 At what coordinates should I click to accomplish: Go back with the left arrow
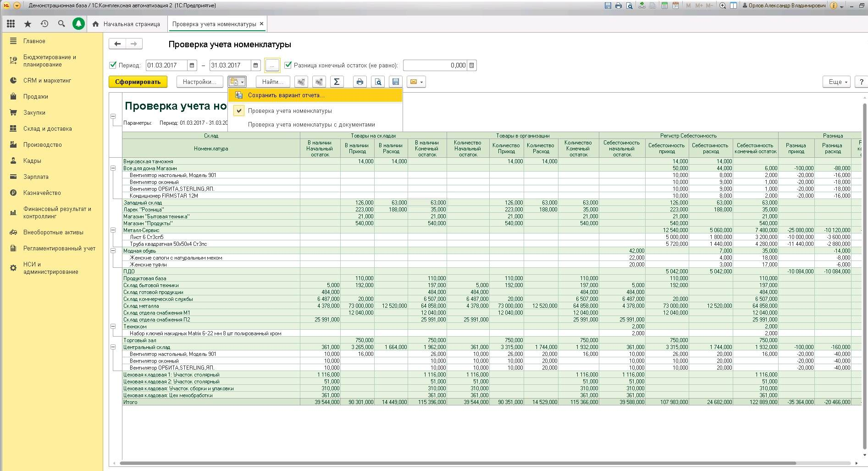[x=117, y=44]
